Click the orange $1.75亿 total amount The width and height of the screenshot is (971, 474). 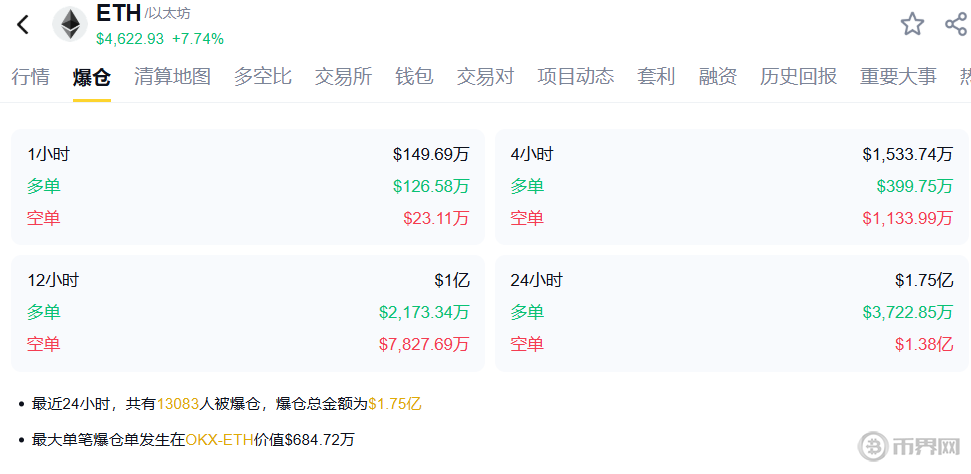(394, 404)
